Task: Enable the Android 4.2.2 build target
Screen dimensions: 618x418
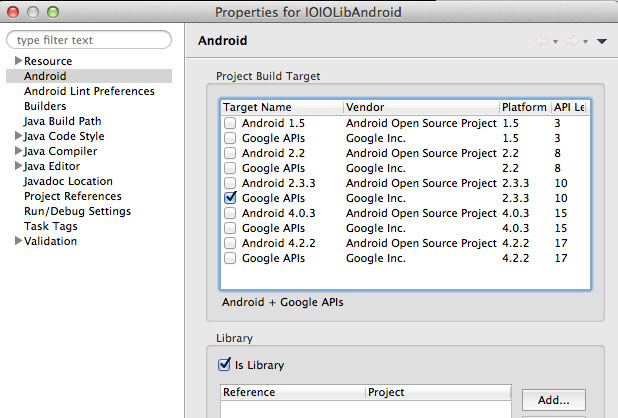Action: point(230,243)
